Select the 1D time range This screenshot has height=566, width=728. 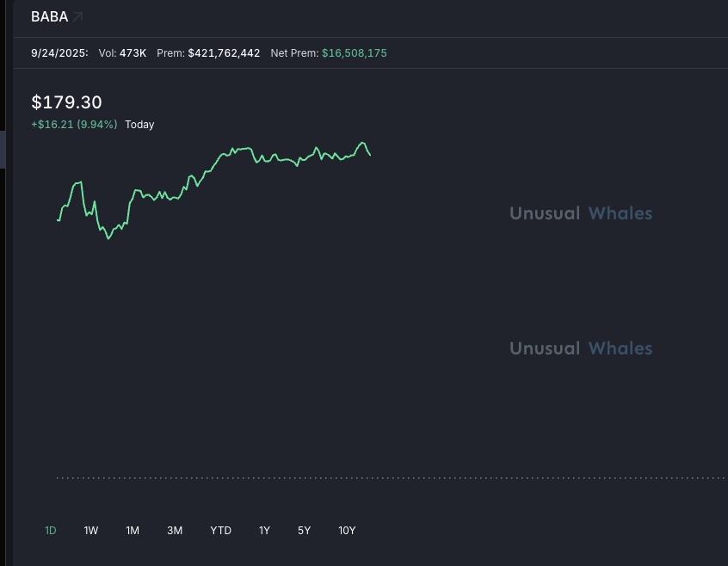(51, 531)
